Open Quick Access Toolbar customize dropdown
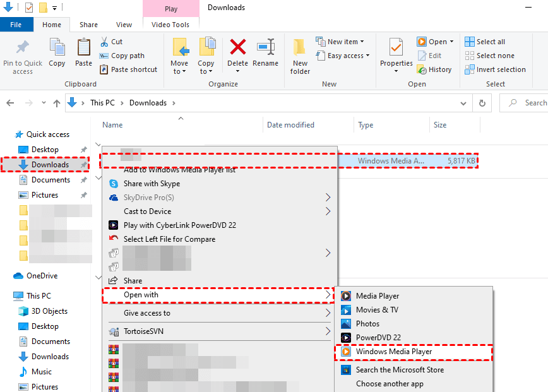548x392 pixels. [54, 8]
